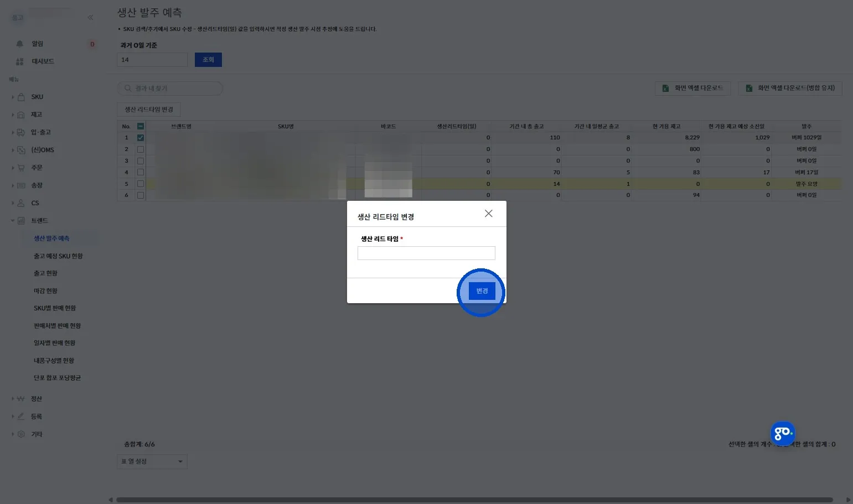The image size is (853, 504).
Task: Open 판매처별 판매 현황 menu item
Action: click(57, 326)
